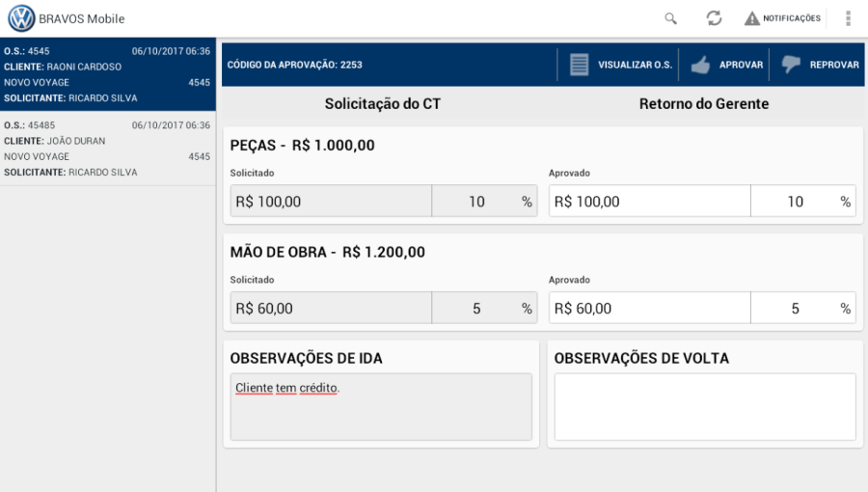Type in the Observações de Volta box
The height and width of the screenshot is (492, 868).
pyautogui.click(x=704, y=406)
